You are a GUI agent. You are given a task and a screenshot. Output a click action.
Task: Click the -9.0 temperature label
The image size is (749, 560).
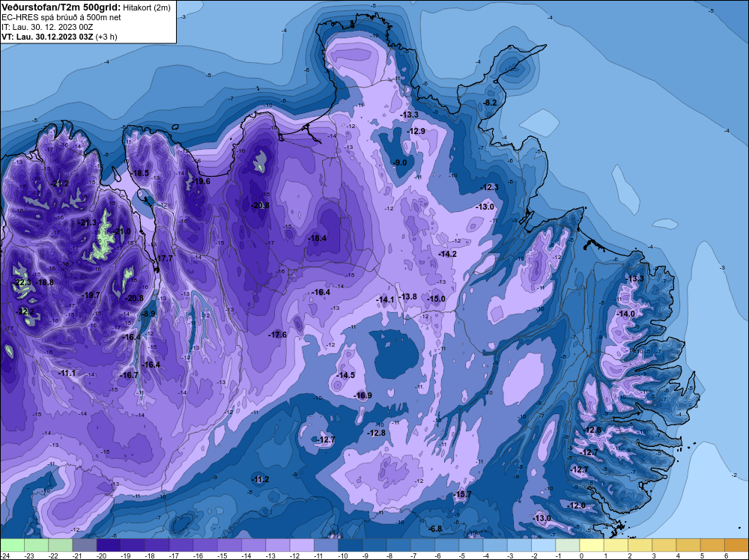(x=400, y=162)
